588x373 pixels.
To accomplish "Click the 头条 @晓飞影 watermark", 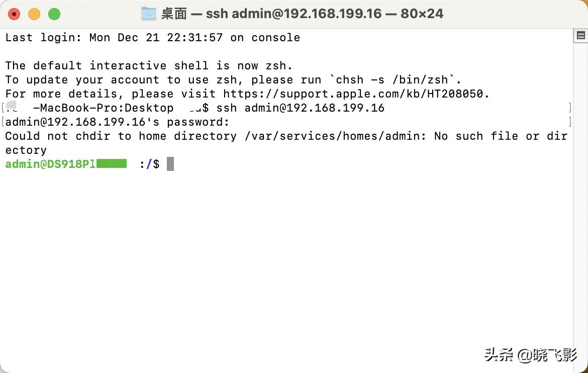I will (x=530, y=355).
